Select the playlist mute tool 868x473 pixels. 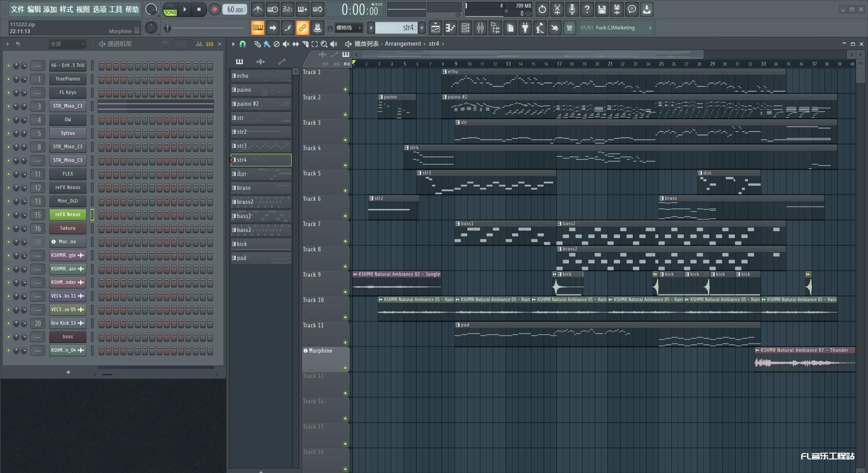pyautogui.click(x=286, y=44)
